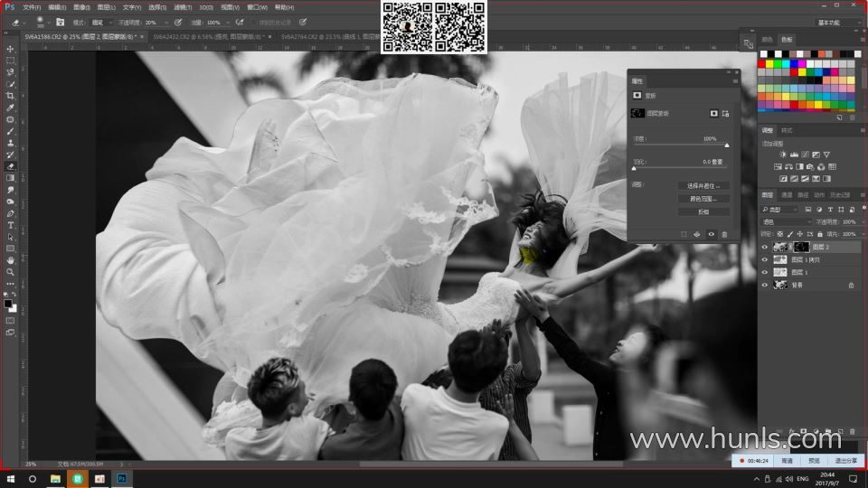This screenshot has width=868, height=488.
Task: Select the Crop tool
Action: point(11,96)
